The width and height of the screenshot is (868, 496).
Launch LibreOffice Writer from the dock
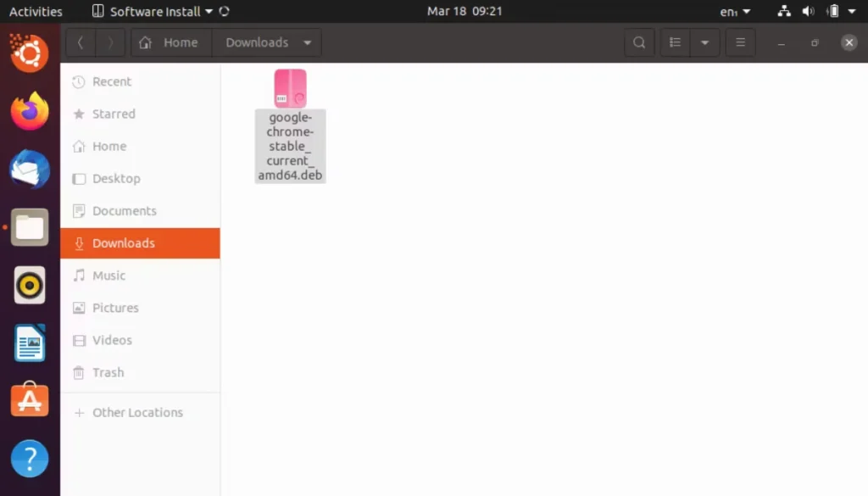coord(30,343)
